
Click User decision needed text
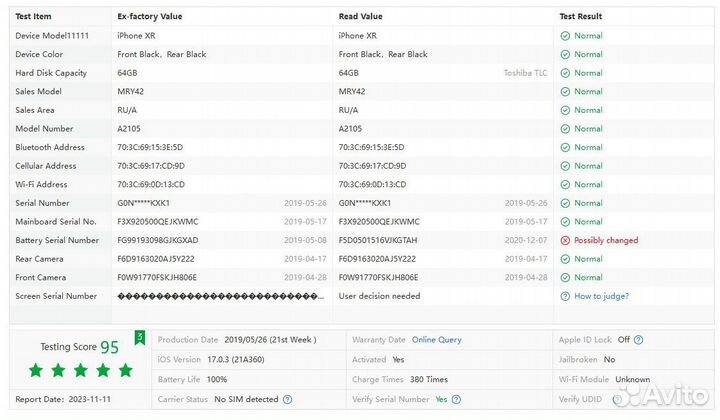tap(379, 296)
